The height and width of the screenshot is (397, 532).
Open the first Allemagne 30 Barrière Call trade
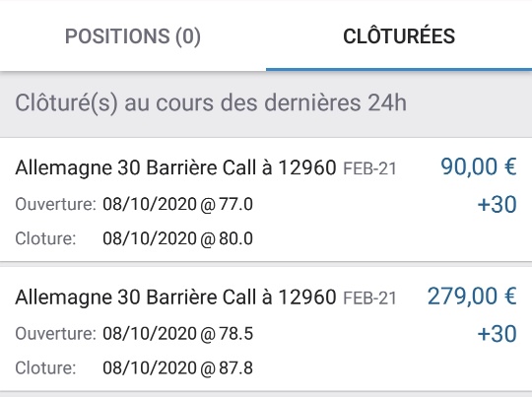click(266, 200)
